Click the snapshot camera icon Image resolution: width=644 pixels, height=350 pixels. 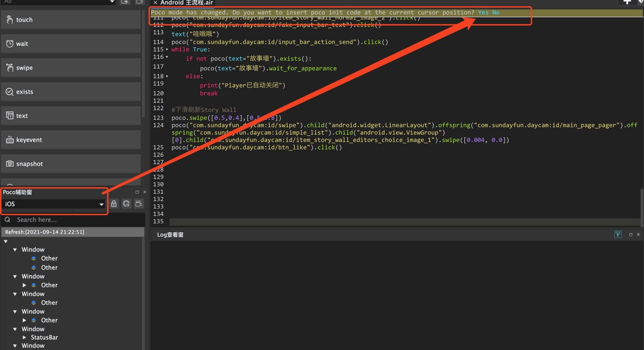[9, 163]
